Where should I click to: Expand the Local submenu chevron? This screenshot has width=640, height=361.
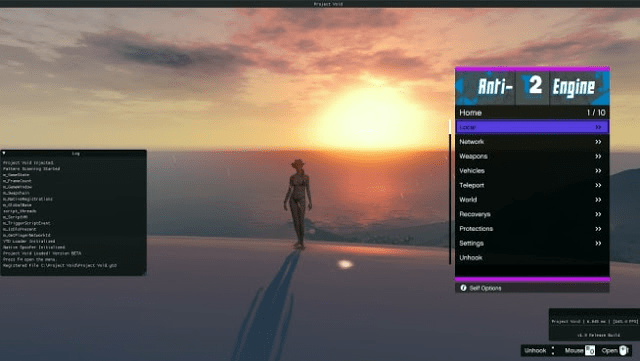pyautogui.click(x=598, y=127)
